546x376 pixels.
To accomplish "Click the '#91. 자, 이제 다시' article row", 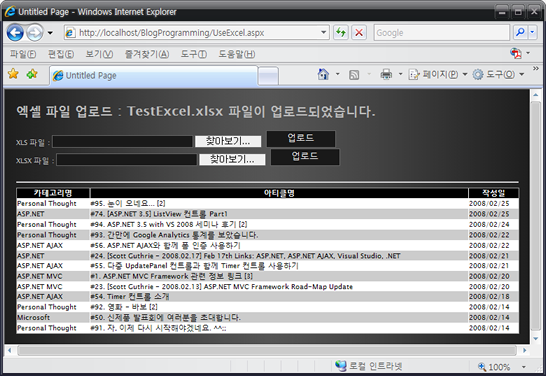I will click(267, 328).
